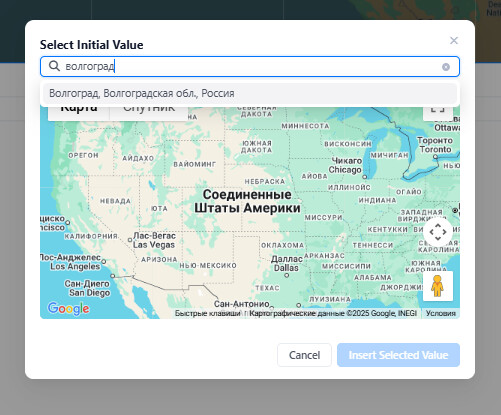Open the Условия terms link
501x415 pixels.
pos(441,313)
